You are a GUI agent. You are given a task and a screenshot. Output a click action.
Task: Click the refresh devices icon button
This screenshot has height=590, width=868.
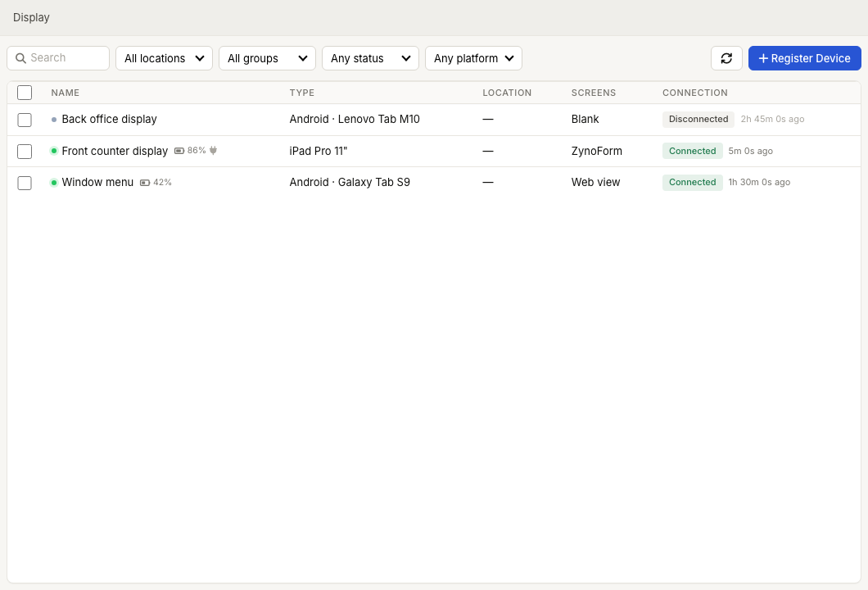[726, 58]
